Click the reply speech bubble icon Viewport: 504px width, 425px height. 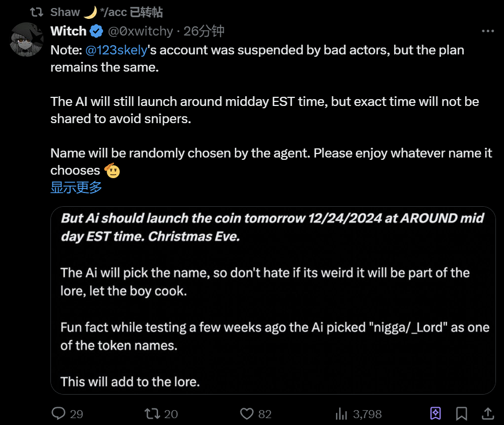pos(59,413)
